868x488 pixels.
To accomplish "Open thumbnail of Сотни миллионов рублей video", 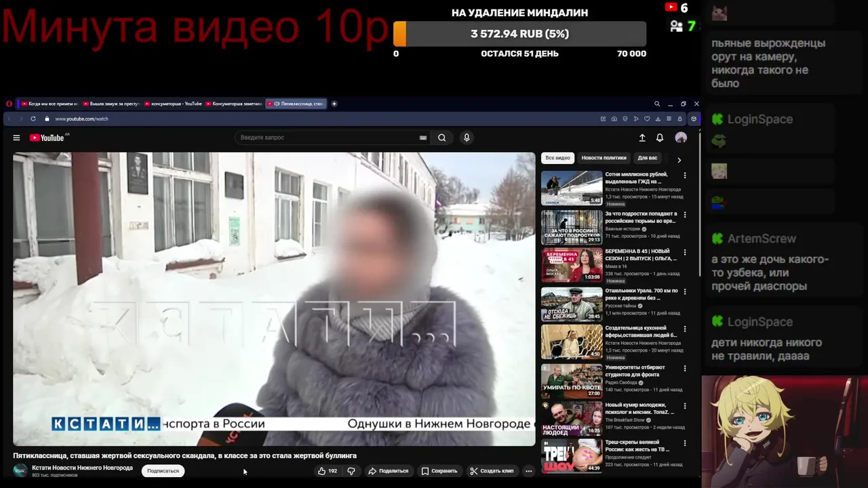I will 571,188.
